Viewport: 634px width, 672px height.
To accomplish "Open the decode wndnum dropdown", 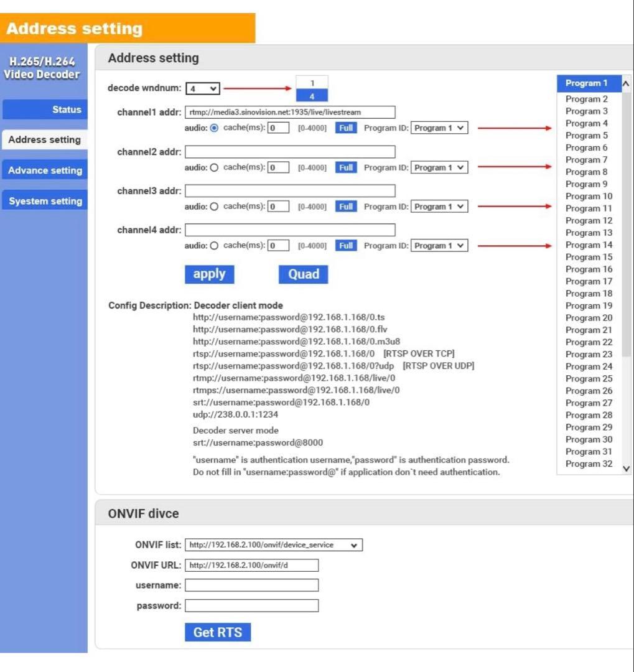I will (x=203, y=89).
